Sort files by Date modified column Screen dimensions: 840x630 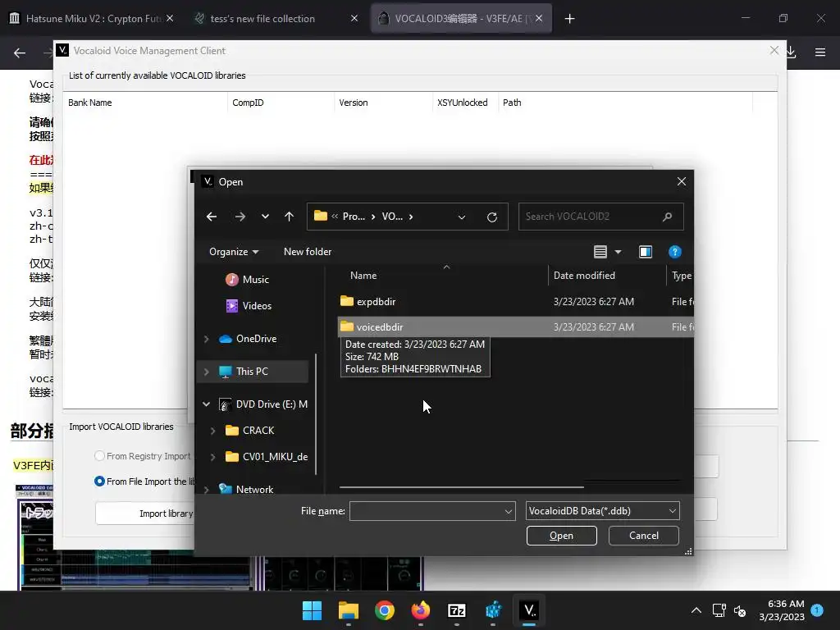tap(584, 276)
